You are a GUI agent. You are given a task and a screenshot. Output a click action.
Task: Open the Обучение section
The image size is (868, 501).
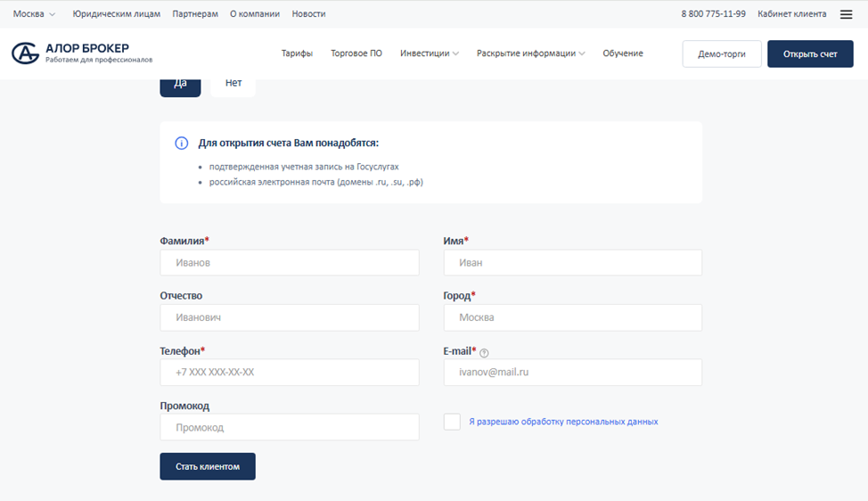pos(622,53)
